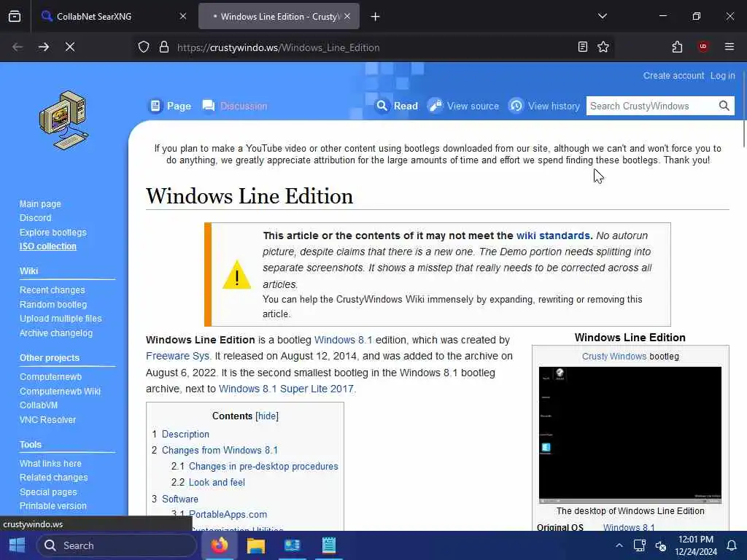
Task: Open the browser extensions menu
Action: pyautogui.click(x=677, y=47)
